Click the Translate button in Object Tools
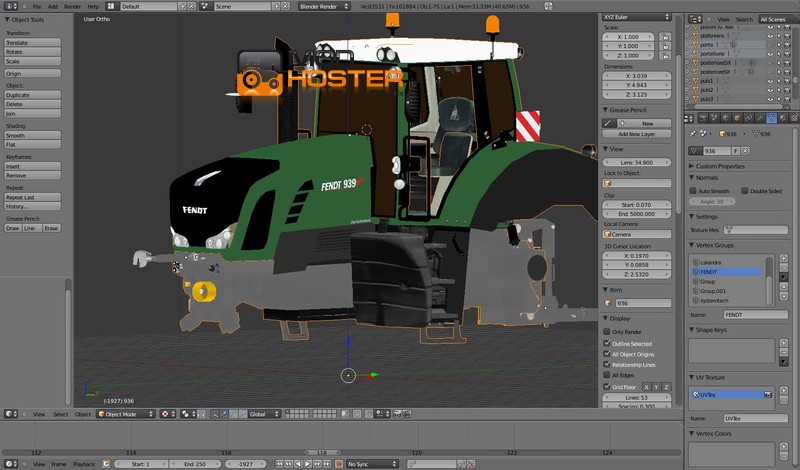Screen dimensions: 800x470 click(33, 43)
